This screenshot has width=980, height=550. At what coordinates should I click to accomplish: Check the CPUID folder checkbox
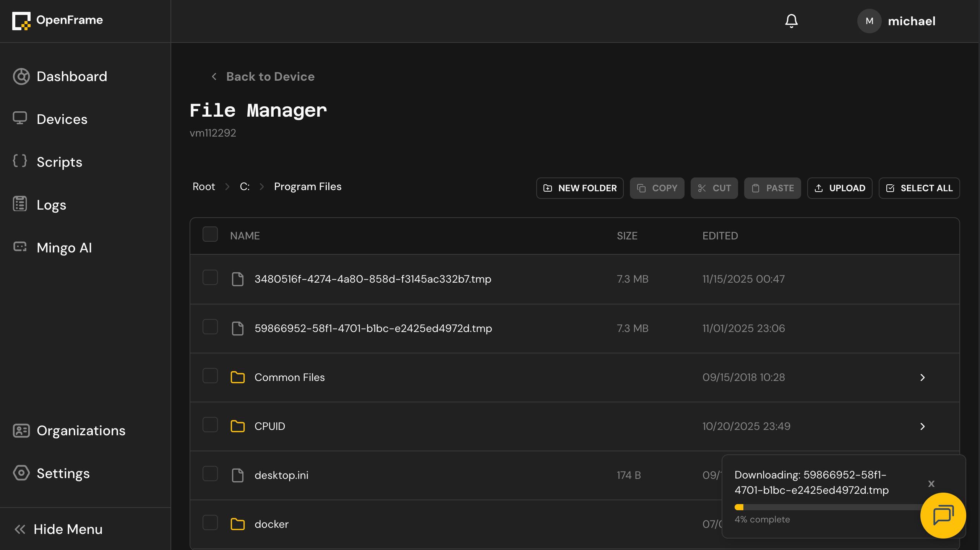pyautogui.click(x=210, y=425)
